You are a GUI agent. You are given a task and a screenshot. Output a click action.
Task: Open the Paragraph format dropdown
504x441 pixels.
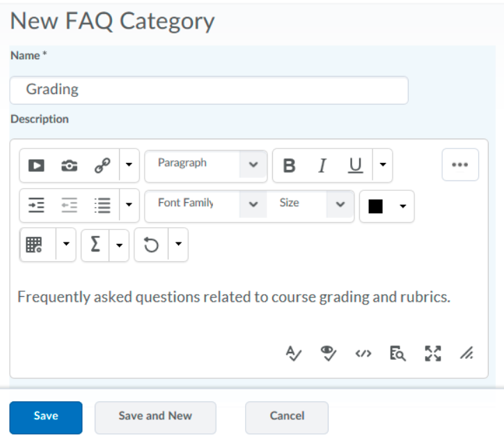click(205, 166)
